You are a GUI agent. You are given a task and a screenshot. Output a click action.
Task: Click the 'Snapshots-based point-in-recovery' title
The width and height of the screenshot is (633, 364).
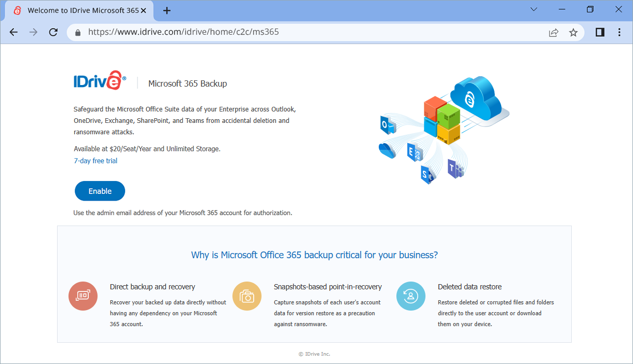(328, 287)
